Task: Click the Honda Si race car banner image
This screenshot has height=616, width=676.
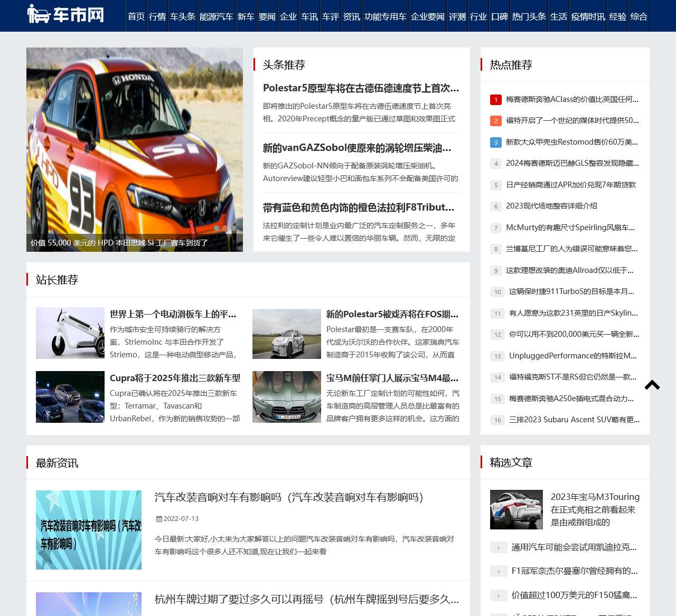Action: click(135, 149)
